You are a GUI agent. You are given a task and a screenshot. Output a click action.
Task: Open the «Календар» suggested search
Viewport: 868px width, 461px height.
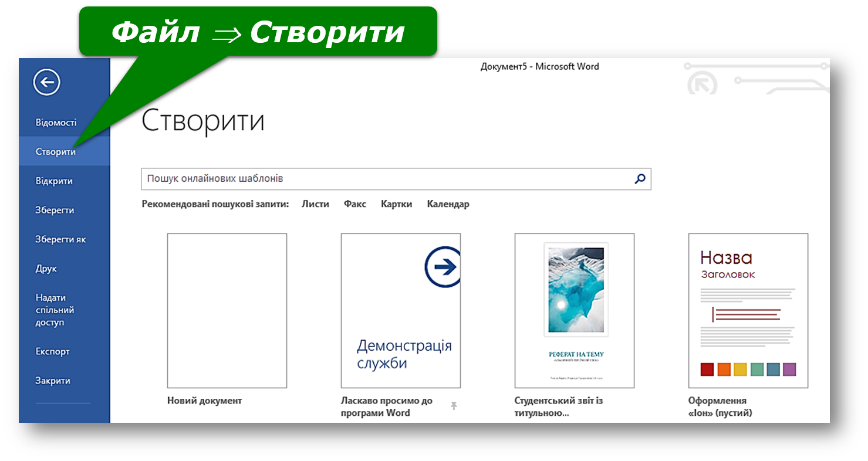pos(448,204)
